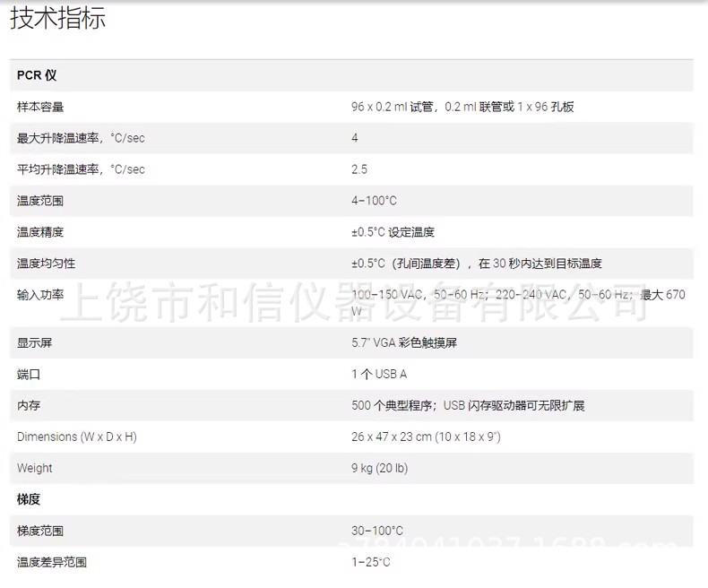Viewport: 708px width, 588px height.
Task: Click the 梯度 section header
Action: (x=29, y=499)
